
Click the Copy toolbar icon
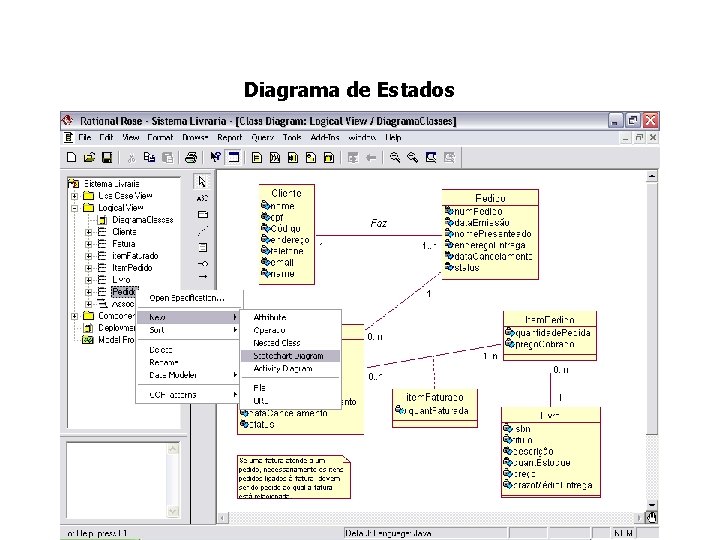149,158
